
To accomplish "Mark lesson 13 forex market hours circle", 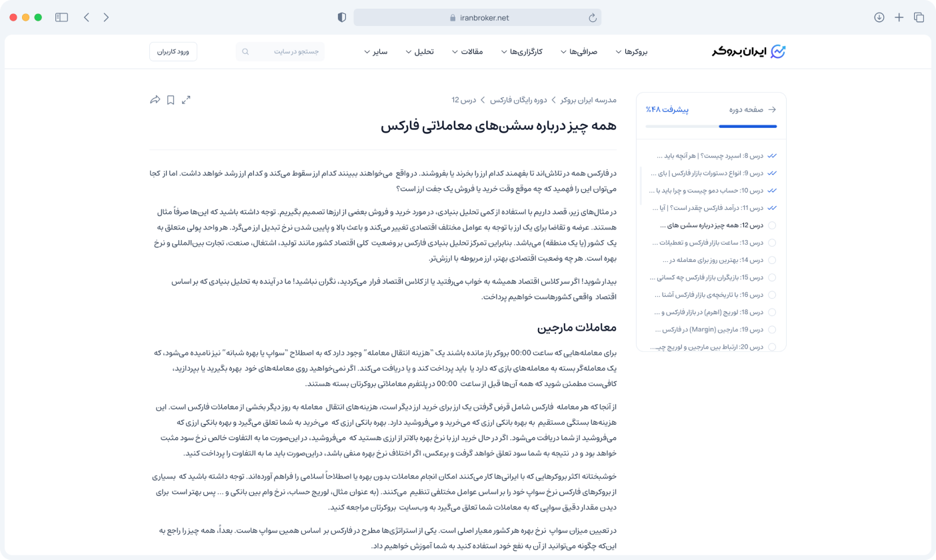I will 772,243.
